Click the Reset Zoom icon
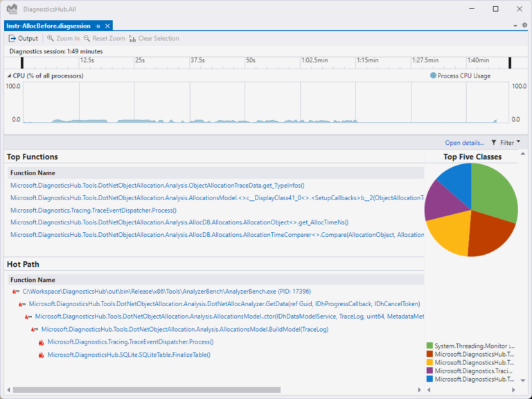Image resolution: width=532 pixels, height=399 pixels. [87, 39]
